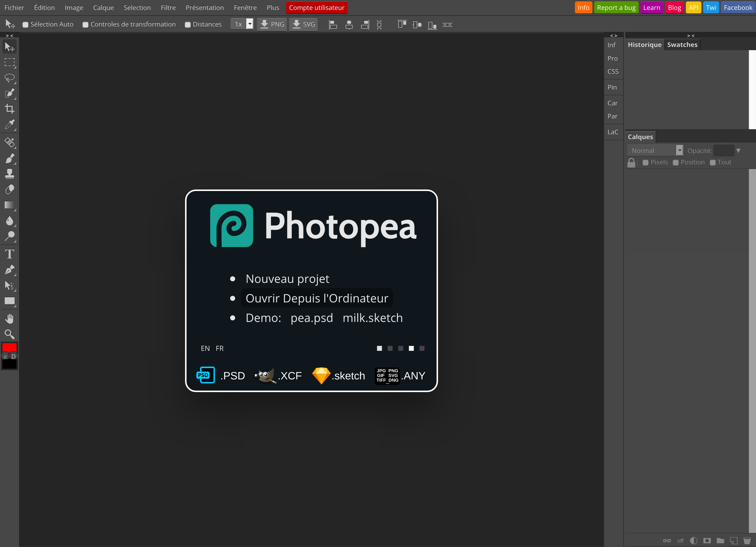The image size is (756, 547).
Task: Check the lock Pixels checkbox
Action: point(645,162)
